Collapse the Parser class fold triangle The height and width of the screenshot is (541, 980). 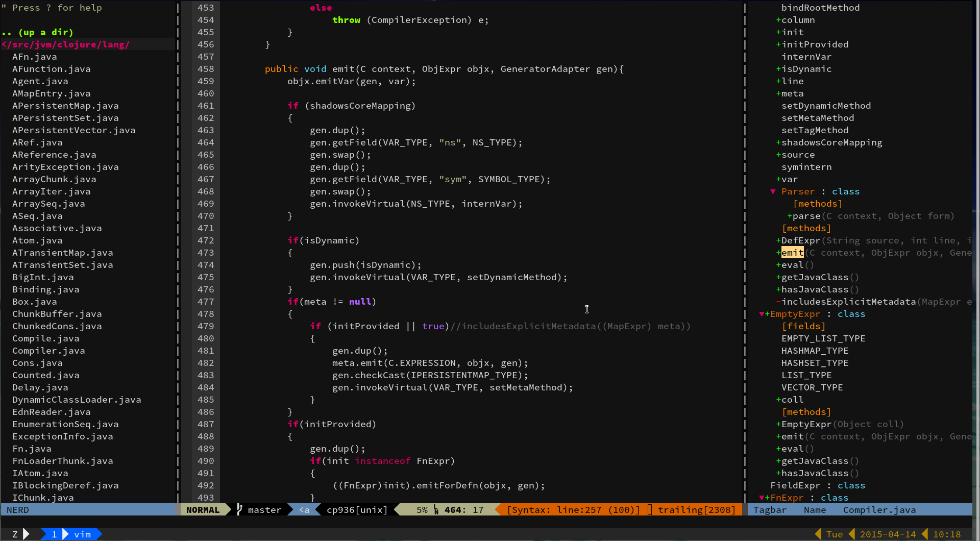point(772,191)
